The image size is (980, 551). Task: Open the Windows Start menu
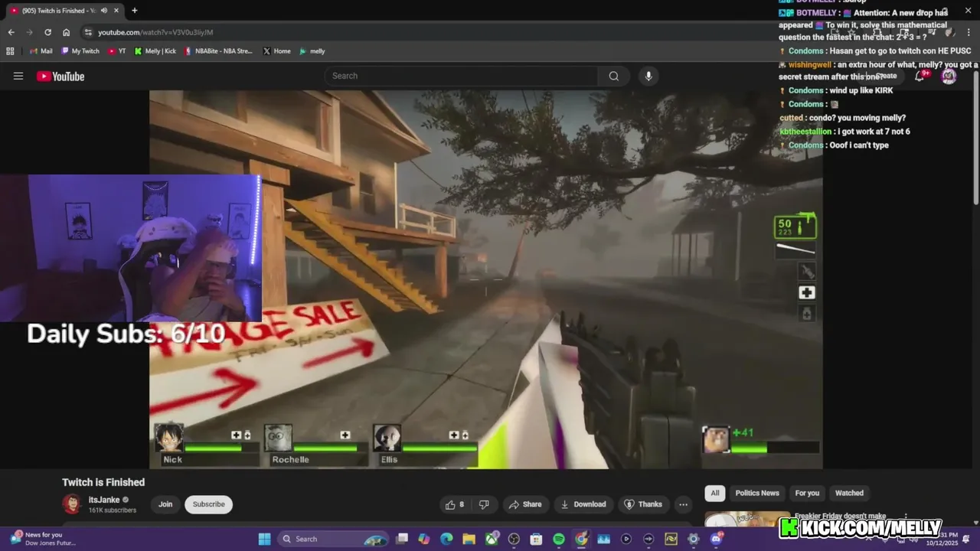(x=264, y=539)
